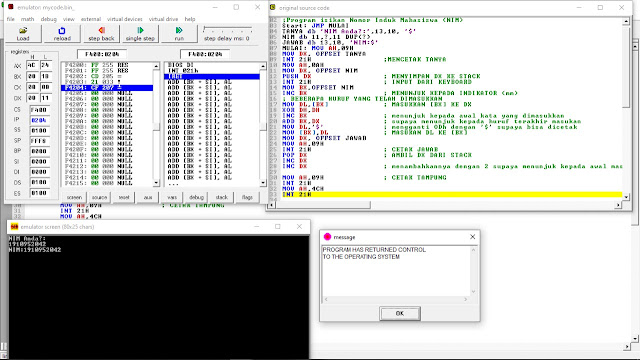
Task: Click the CS register field
Action: (x=40, y=110)
